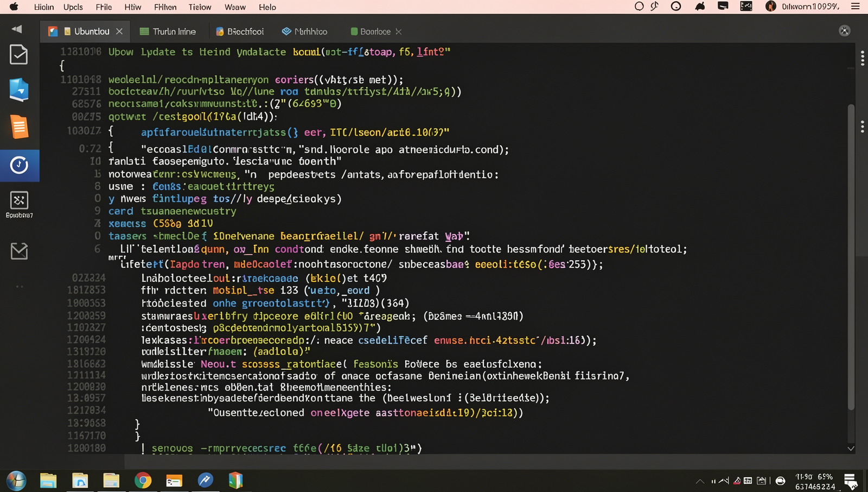Click line number 1181016
Screen dimensions: 868x492
pos(80,52)
